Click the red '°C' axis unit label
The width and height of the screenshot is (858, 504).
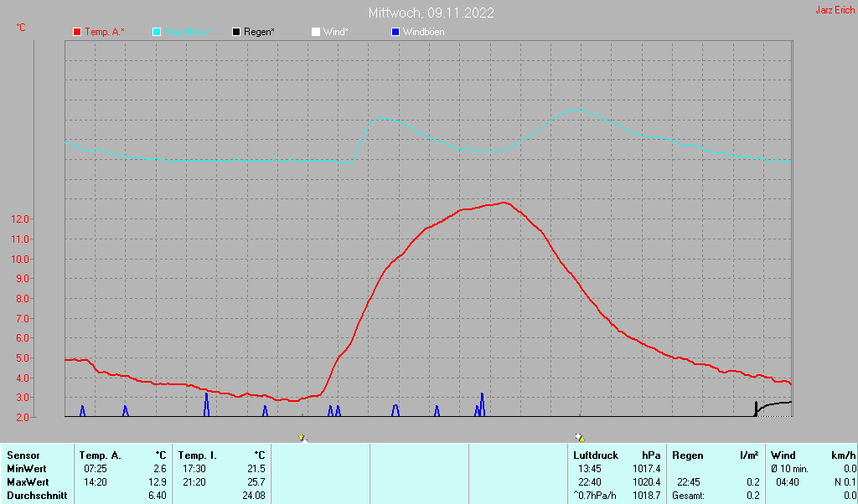point(21,28)
